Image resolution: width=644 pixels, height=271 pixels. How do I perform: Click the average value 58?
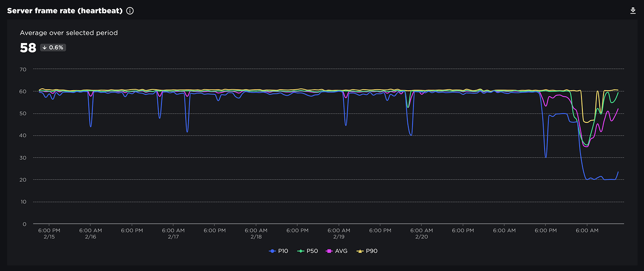[28, 48]
